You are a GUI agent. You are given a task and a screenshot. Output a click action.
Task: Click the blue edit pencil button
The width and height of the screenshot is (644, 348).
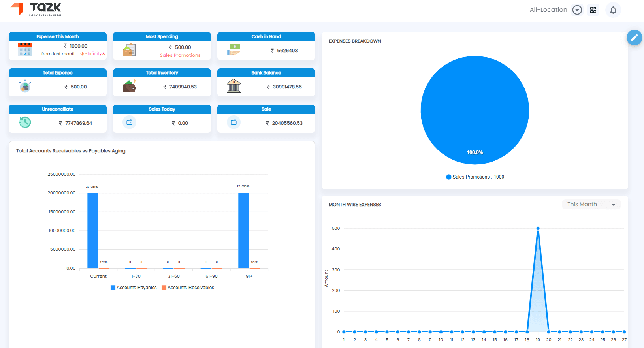tap(634, 38)
